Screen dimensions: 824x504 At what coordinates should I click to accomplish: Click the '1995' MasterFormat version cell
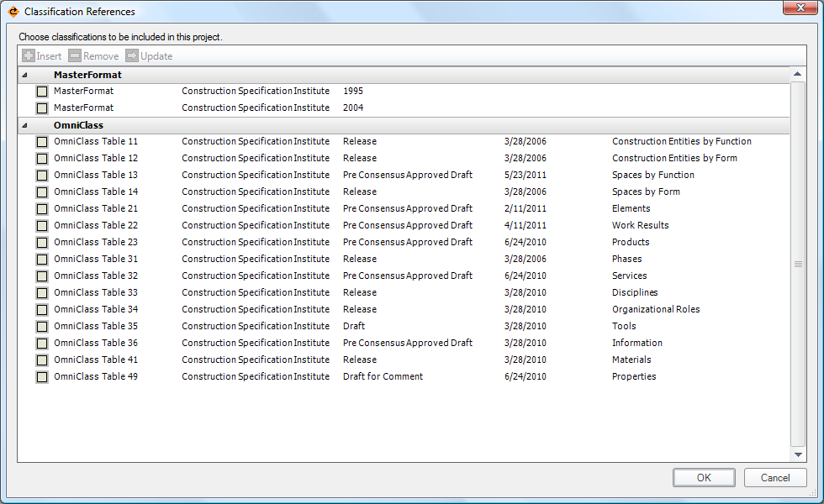[352, 92]
